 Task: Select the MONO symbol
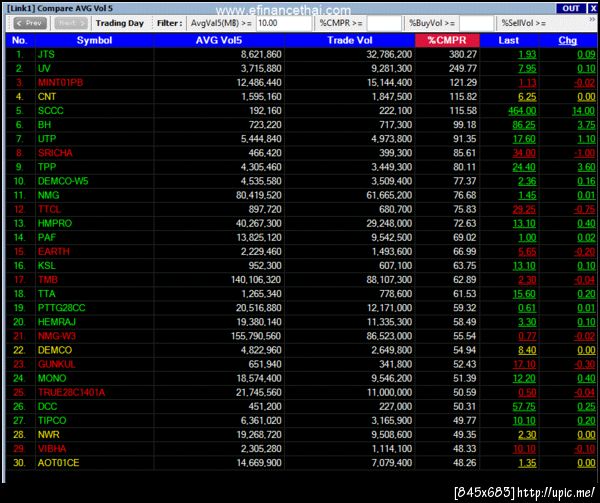click(52, 378)
